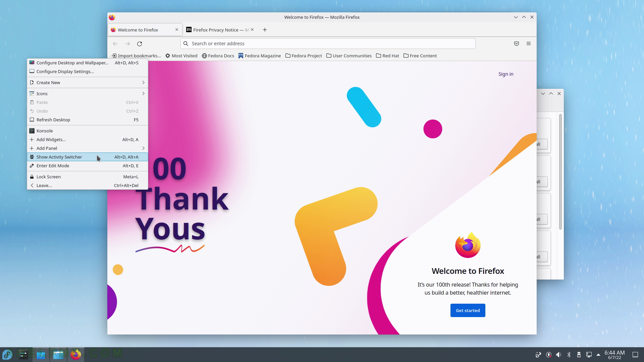Expand the Add Panel submenu
This screenshot has height=362, width=644.
click(88, 148)
